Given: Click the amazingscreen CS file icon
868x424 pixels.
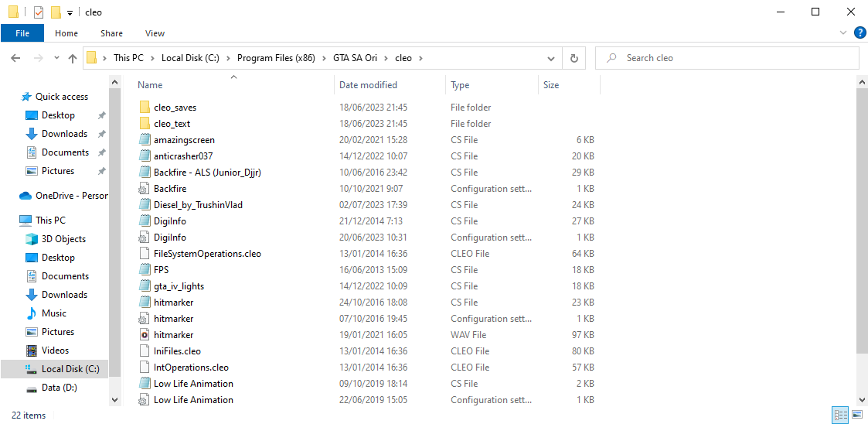Looking at the screenshot, I should pyautogui.click(x=145, y=140).
